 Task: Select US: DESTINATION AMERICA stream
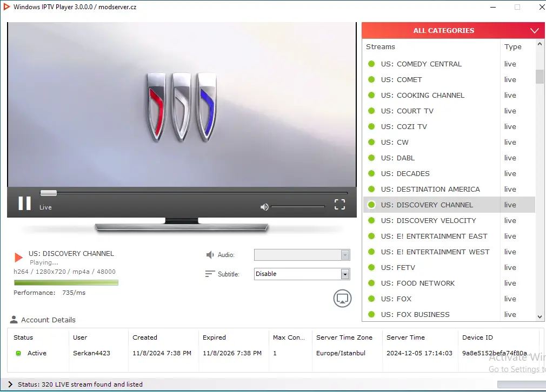(x=449, y=189)
